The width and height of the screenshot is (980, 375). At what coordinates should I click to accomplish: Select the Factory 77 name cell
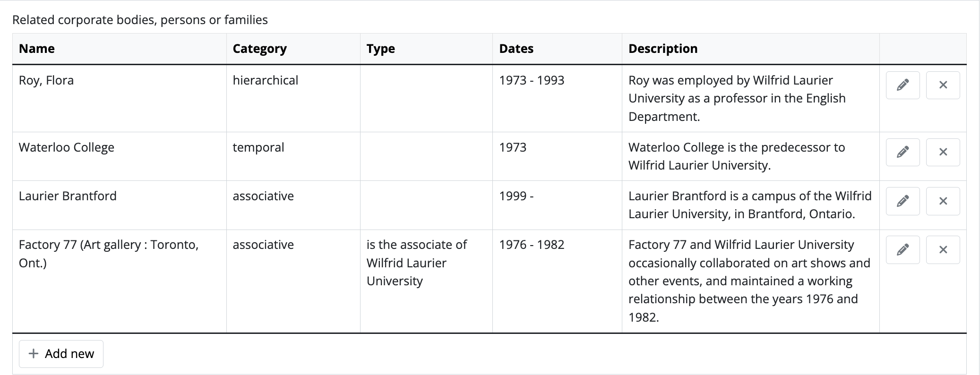pos(108,254)
